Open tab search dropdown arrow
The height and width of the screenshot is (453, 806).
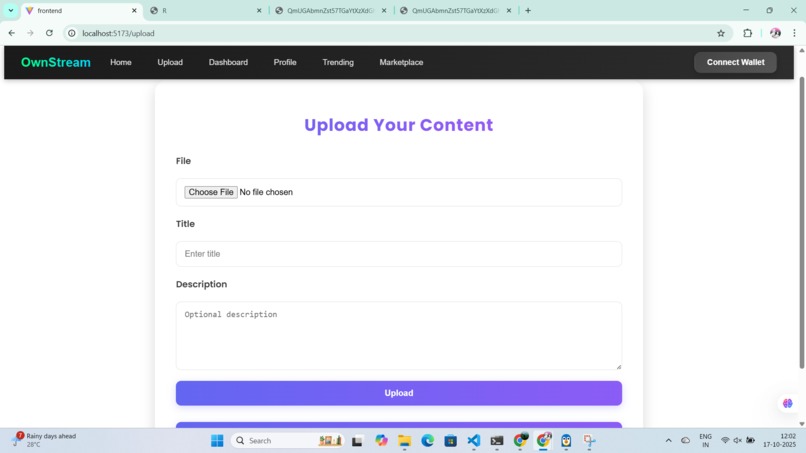tap(10, 10)
